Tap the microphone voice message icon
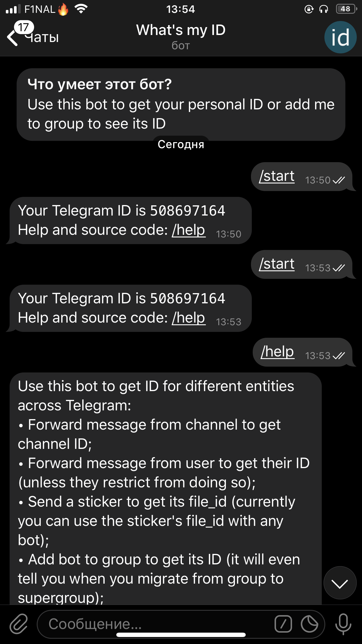 343,624
